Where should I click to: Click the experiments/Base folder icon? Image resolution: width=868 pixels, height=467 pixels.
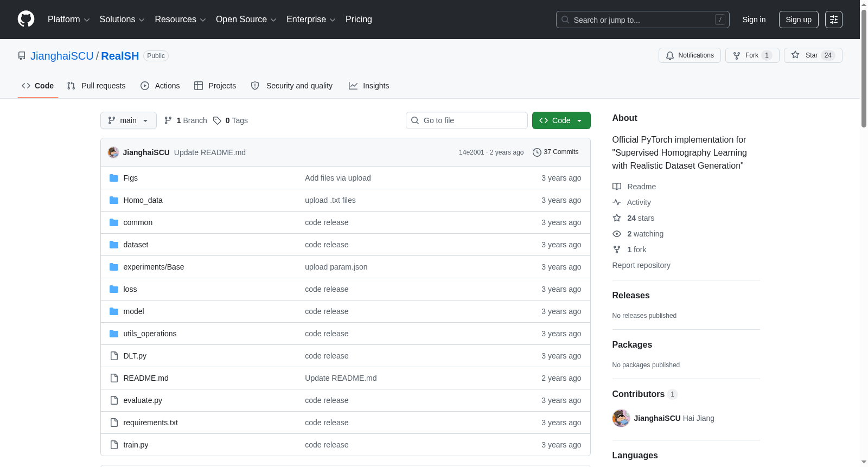click(114, 267)
